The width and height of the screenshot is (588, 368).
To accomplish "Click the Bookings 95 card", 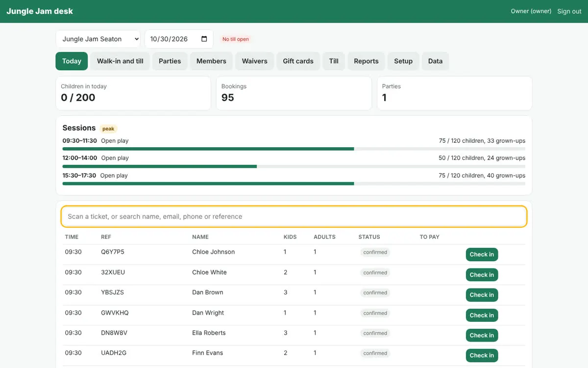I will pyautogui.click(x=294, y=93).
